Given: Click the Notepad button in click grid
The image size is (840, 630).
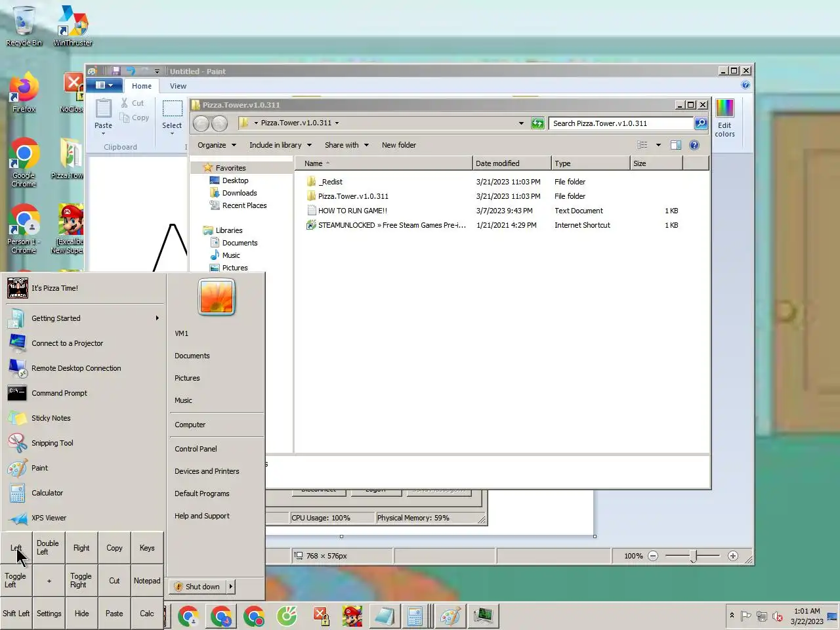Looking at the screenshot, I should click(x=147, y=581).
